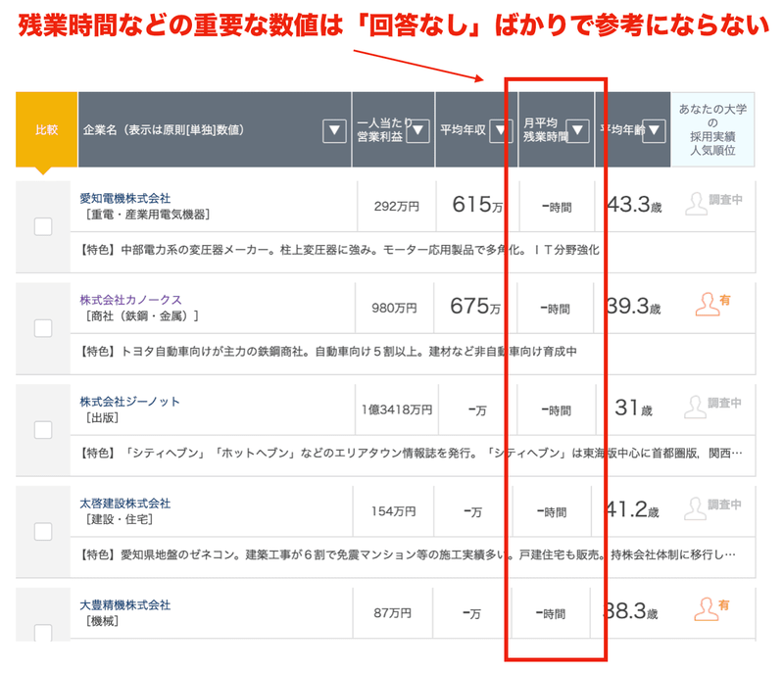This screenshot has width=784, height=673.
Task: Check the compare box for 株式会社カノークス
Action: 43,328
